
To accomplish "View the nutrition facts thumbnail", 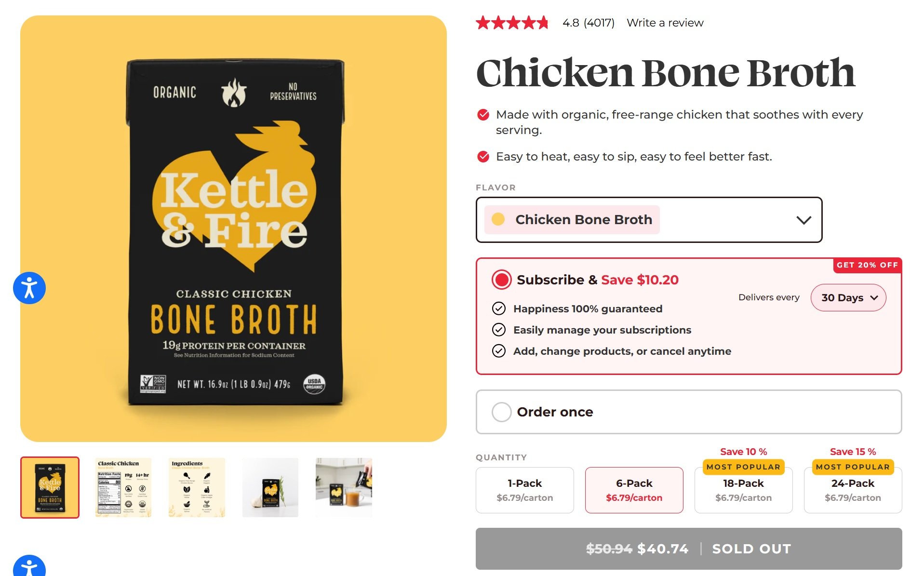I will pos(123,487).
